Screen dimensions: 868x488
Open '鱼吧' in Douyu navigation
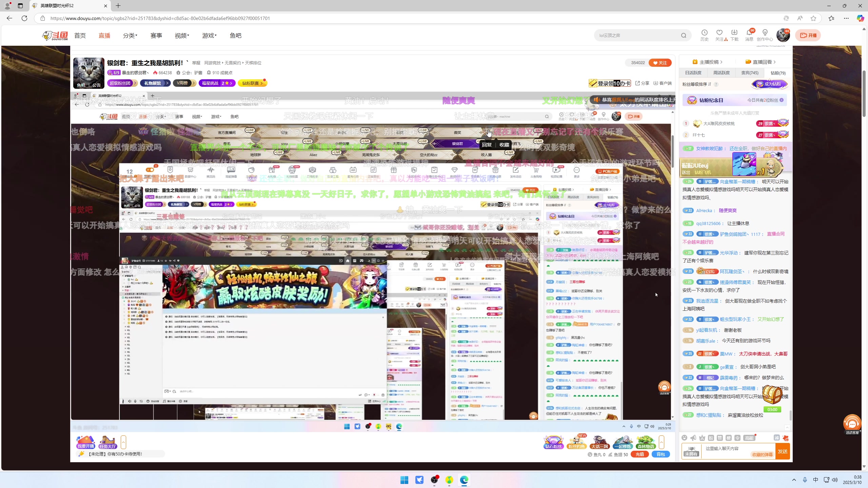(x=236, y=36)
